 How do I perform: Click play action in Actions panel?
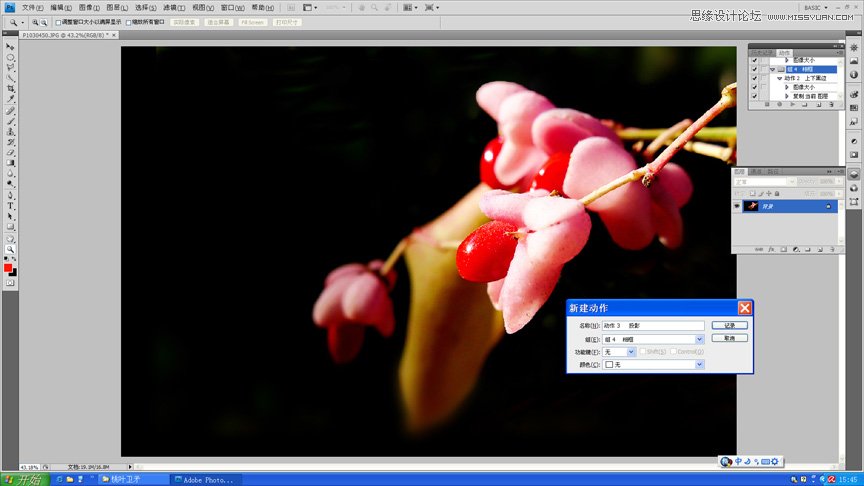pyautogui.click(x=792, y=104)
